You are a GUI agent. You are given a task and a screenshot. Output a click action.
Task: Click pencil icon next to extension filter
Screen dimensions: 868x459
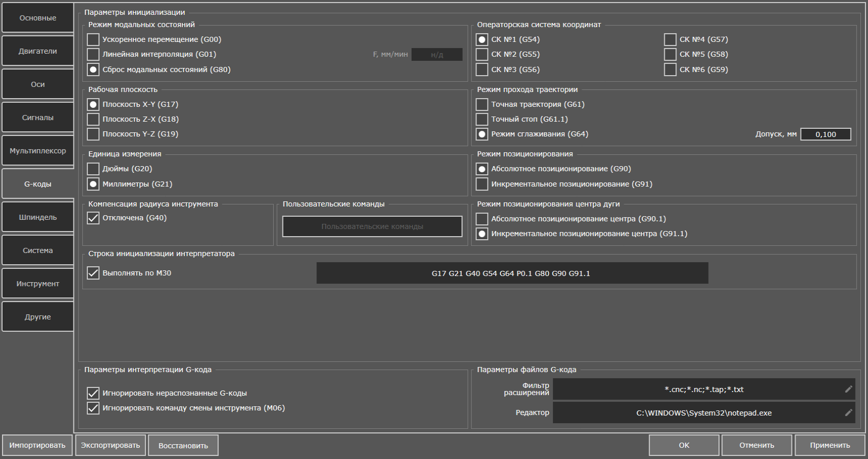[849, 389]
